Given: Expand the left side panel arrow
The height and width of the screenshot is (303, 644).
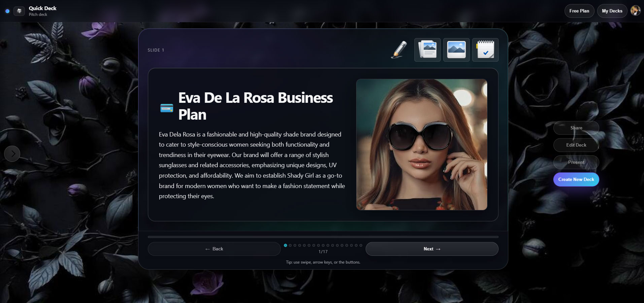Looking at the screenshot, I should (12, 154).
